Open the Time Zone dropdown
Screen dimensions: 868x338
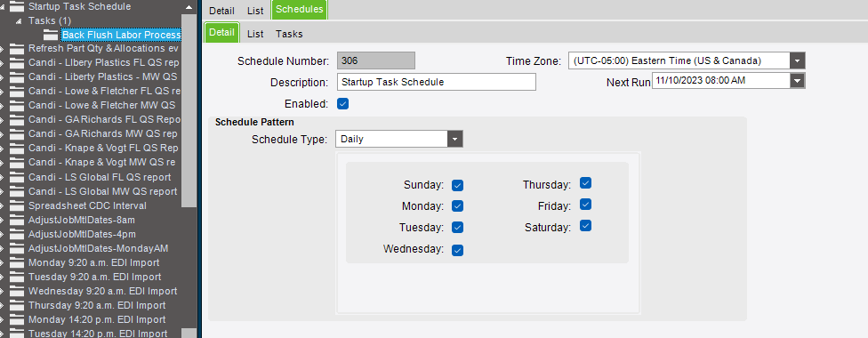click(x=797, y=60)
